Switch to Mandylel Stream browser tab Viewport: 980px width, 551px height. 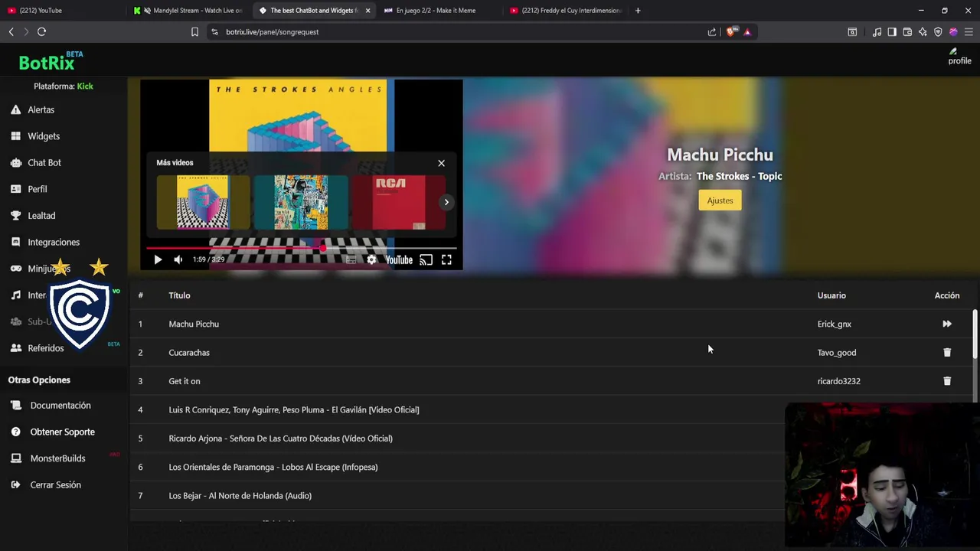pos(188,11)
